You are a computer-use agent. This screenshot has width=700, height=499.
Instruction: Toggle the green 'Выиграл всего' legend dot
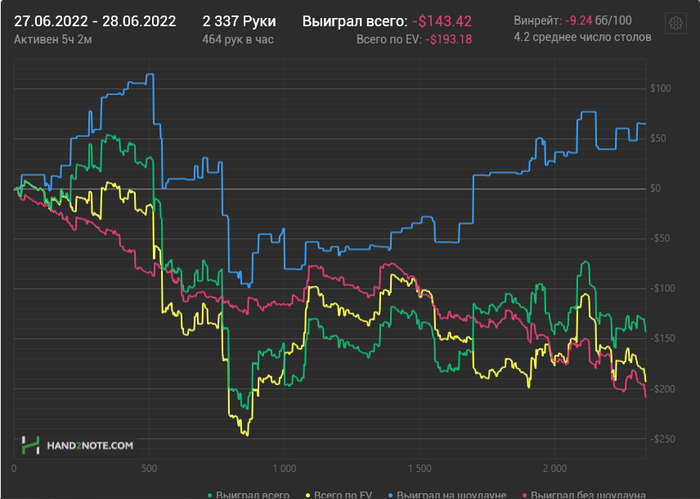210,495
